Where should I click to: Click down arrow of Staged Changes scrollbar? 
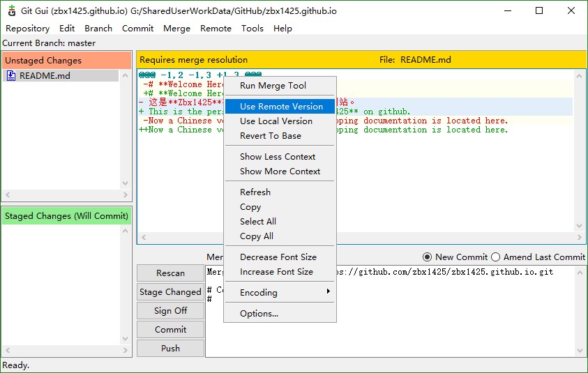pyautogui.click(x=126, y=339)
